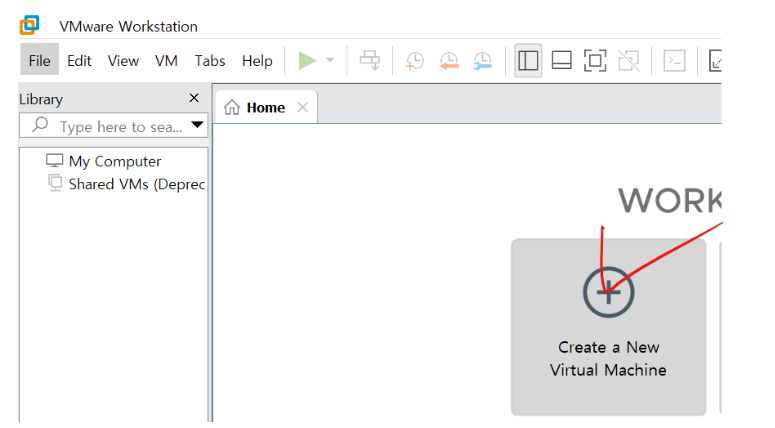Select My Computer in the library tree
Viewport: 775px width, 428px height.
pos(103,161)
